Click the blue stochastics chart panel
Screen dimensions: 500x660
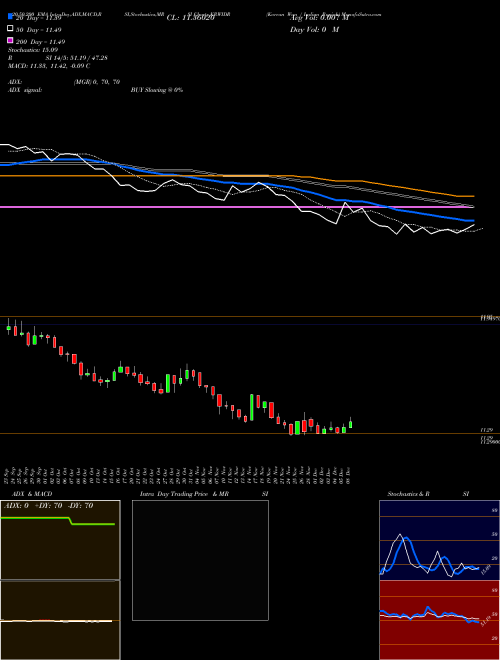point(439,540)
